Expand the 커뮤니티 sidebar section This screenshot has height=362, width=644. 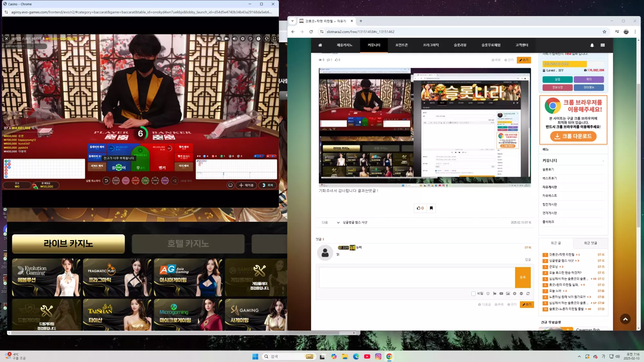point(603,161)
